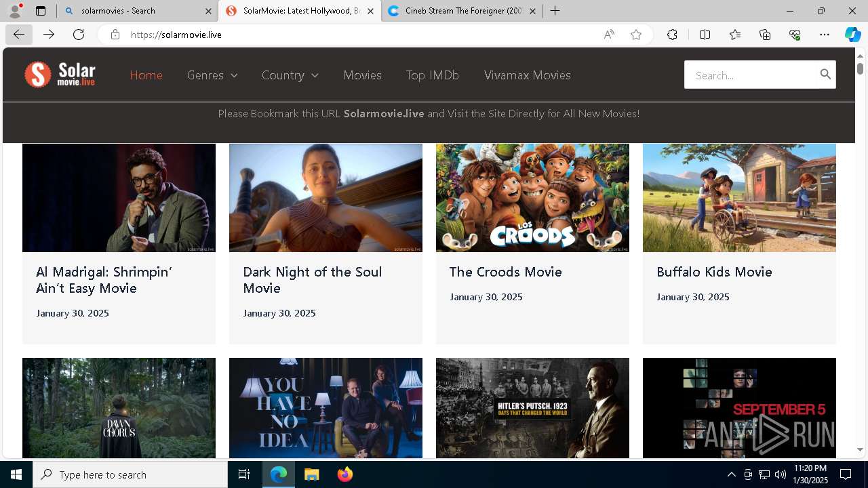This screenshot has height=488, width=868.
Task: Open Buffalo Kids Movie title link
Action: coord(714,272)
